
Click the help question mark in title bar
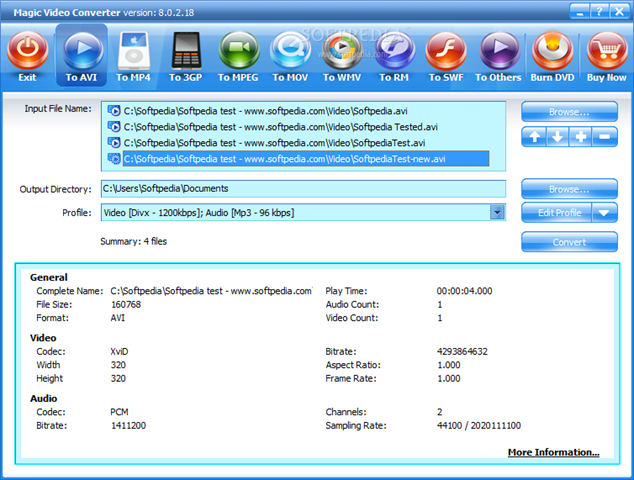click(599, 12)
